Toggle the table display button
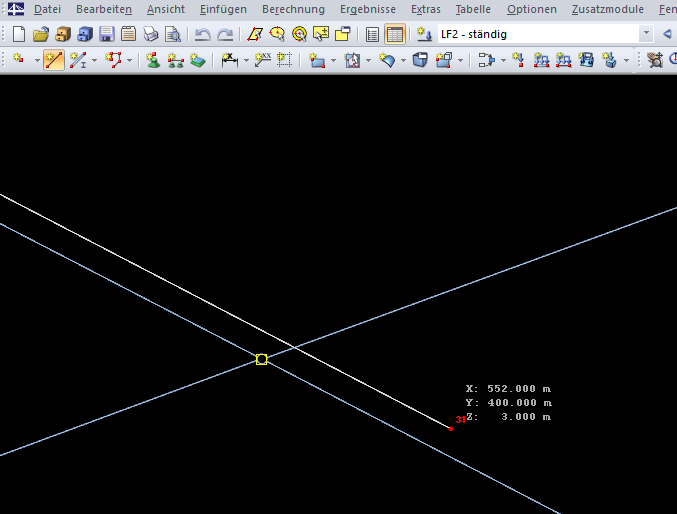 (395, 34)
